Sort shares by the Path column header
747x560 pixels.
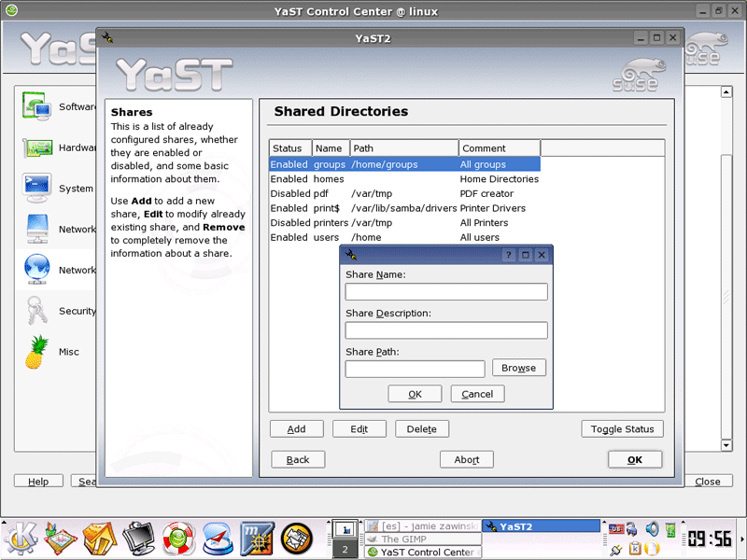(x=404, y=148)
